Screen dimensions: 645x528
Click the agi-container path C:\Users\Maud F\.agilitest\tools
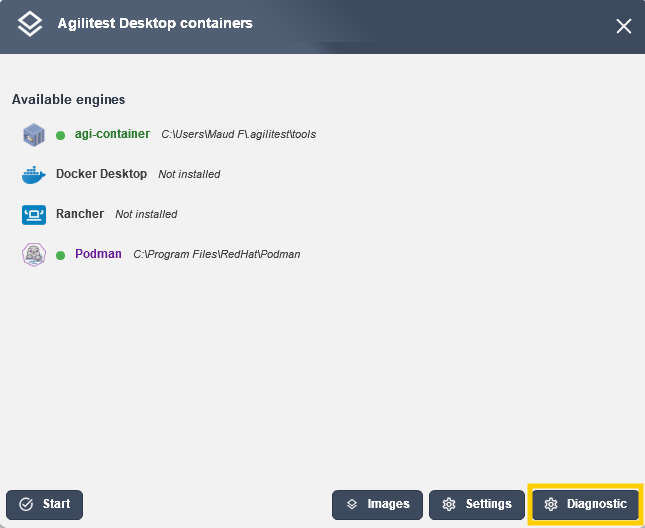pyautogui.click(x=239, y=134)
